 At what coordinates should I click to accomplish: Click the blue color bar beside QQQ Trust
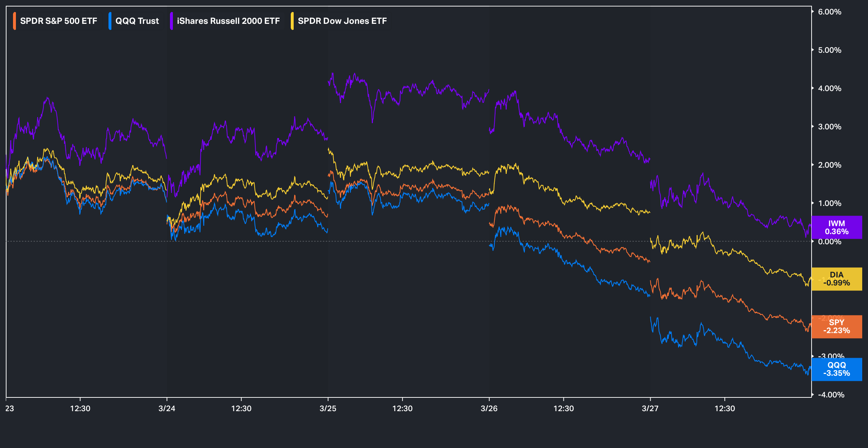[x=110, y=21]
